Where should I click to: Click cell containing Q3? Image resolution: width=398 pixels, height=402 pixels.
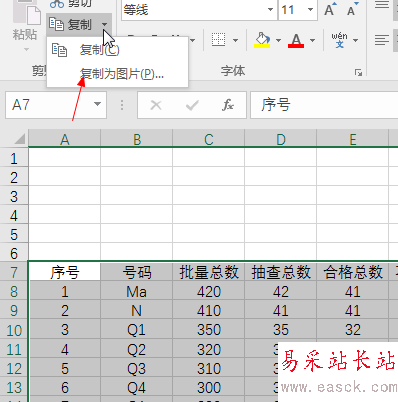137,368
